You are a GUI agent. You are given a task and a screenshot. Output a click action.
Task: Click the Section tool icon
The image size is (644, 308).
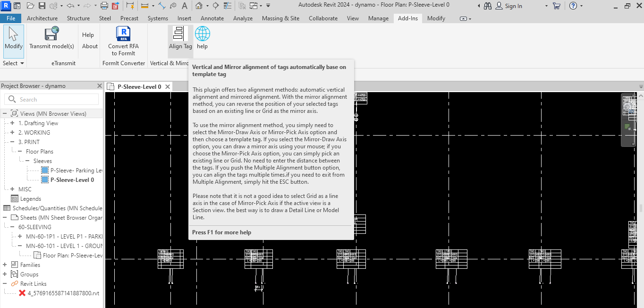tap(215, 6)
